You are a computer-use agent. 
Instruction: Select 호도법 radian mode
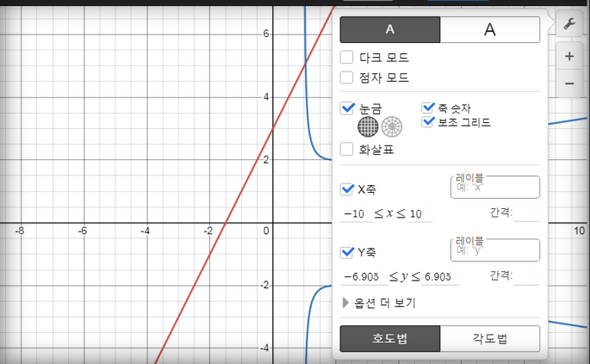pyautogui.click(x=389, y=339)
